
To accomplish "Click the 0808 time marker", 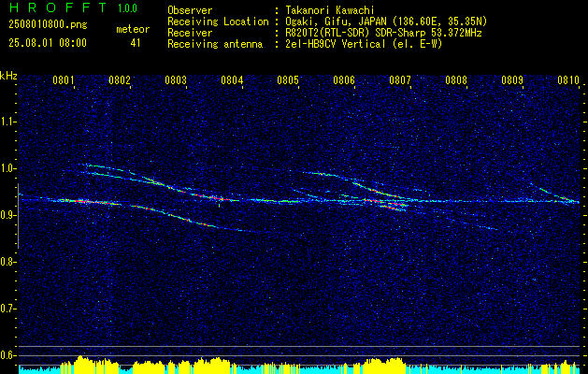I will (x=456, y=79).
